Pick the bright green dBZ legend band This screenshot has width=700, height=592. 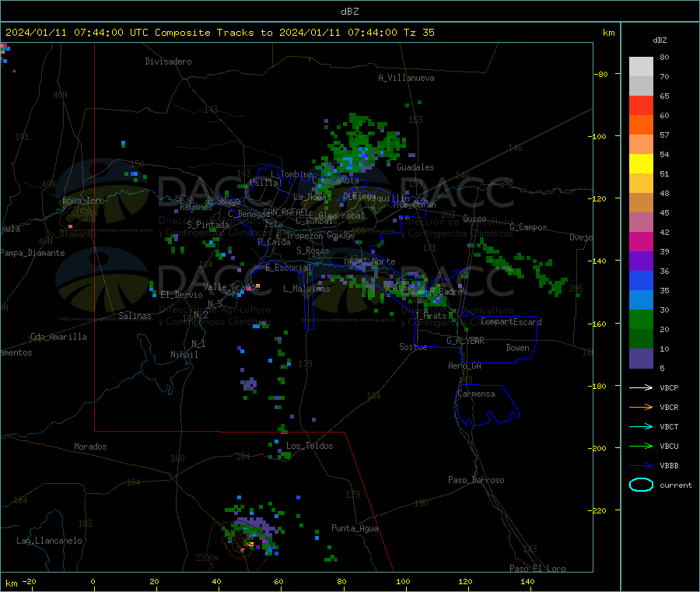[641, 319]
